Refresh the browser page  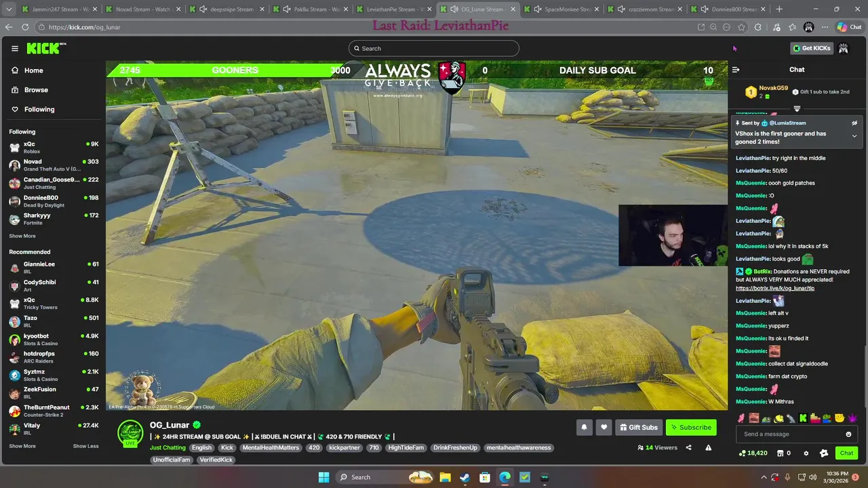[x=25, y=27]
